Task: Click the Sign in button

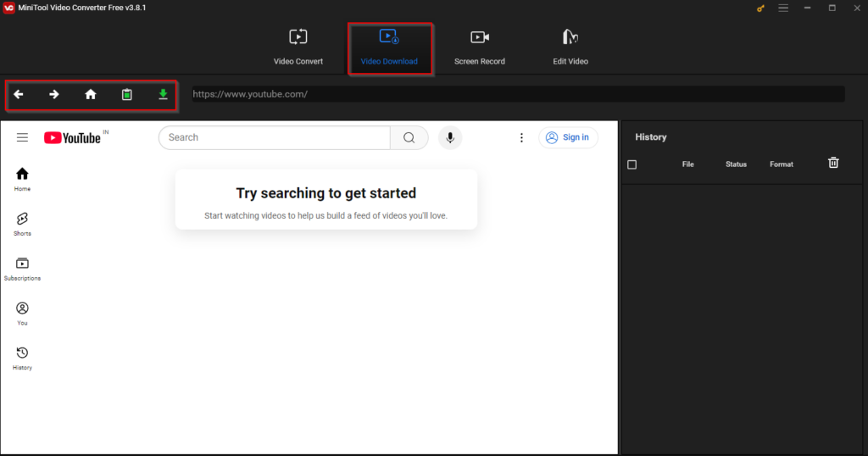Action: click(x=568, y=137)
